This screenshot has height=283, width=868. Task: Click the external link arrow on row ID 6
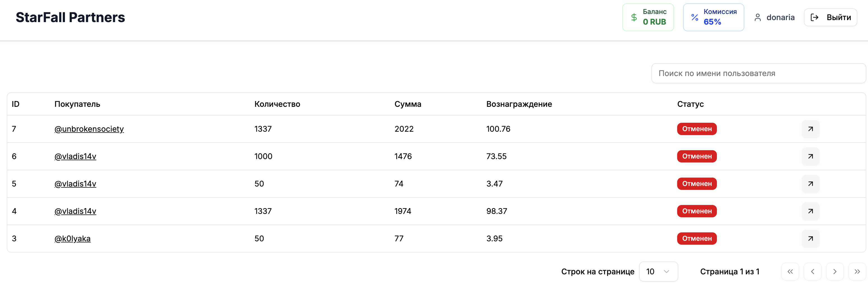click(811, 156)
